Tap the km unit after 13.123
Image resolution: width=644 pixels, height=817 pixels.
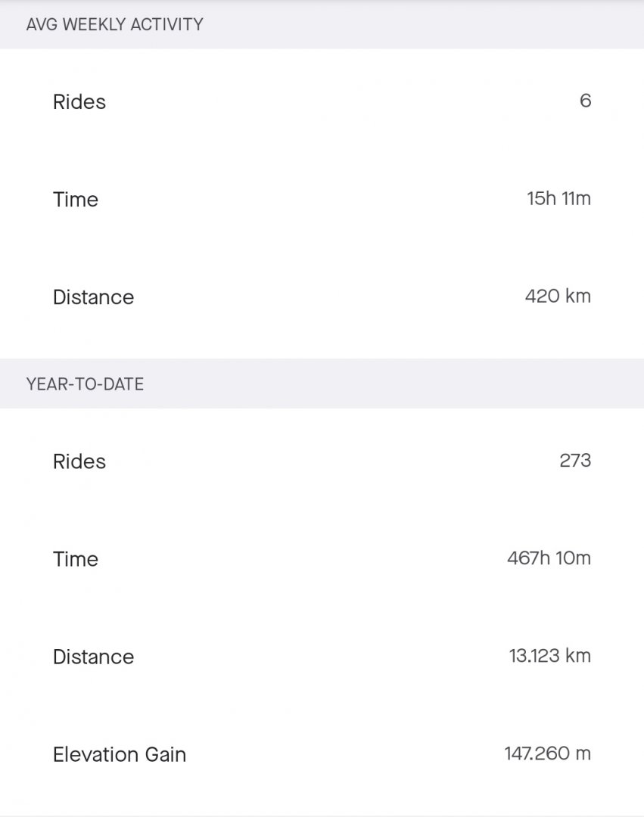578,655
